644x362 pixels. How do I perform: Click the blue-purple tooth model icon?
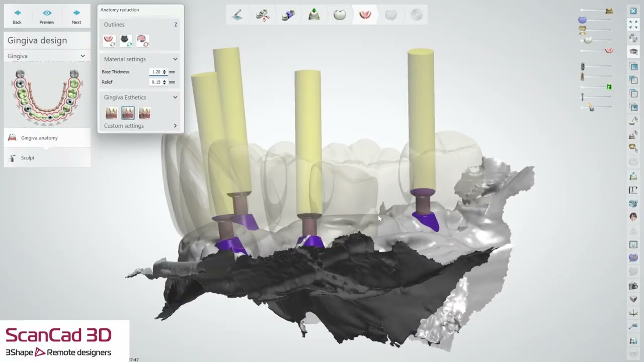(633, 258)
